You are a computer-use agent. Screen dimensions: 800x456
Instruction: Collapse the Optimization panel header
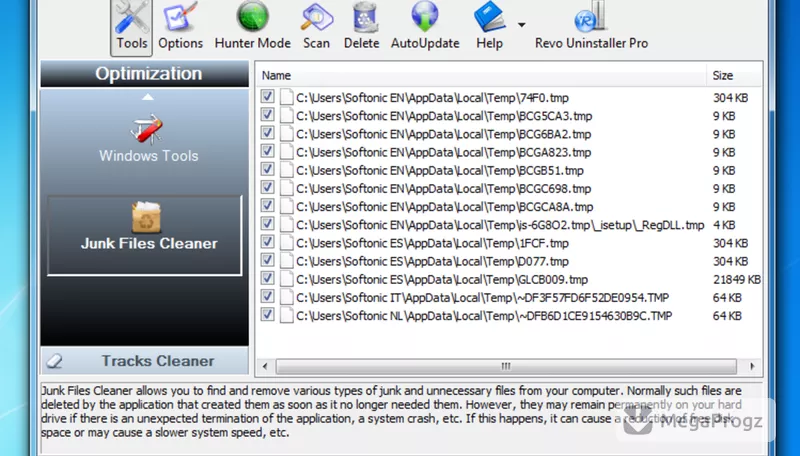tap(145, 73)
